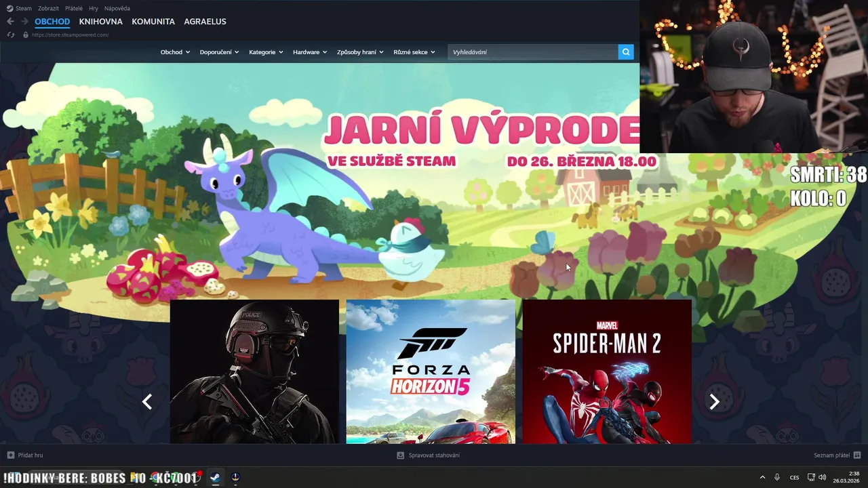
Task: Click Přidat hru to add a game
Action: coord(30,455)
